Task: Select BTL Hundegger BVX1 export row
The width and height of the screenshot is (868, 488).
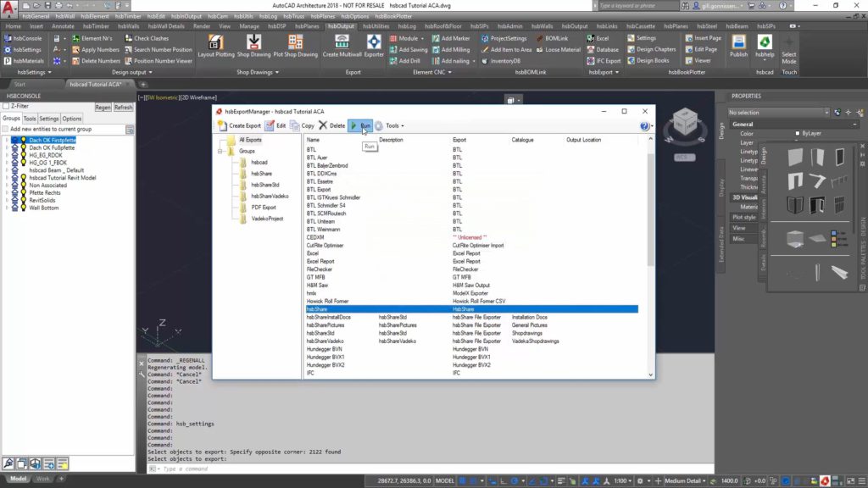Action: [470, 357]
